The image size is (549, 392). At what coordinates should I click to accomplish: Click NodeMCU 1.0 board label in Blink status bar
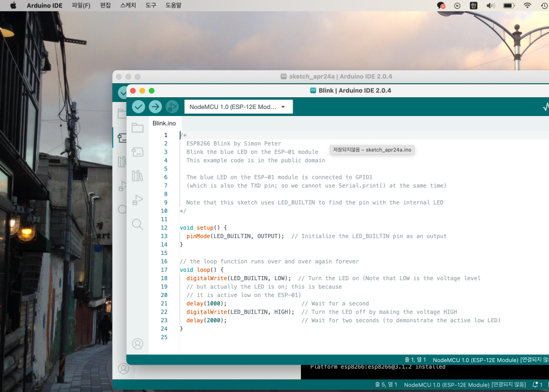pyautogui.click(x=491, y=360)
